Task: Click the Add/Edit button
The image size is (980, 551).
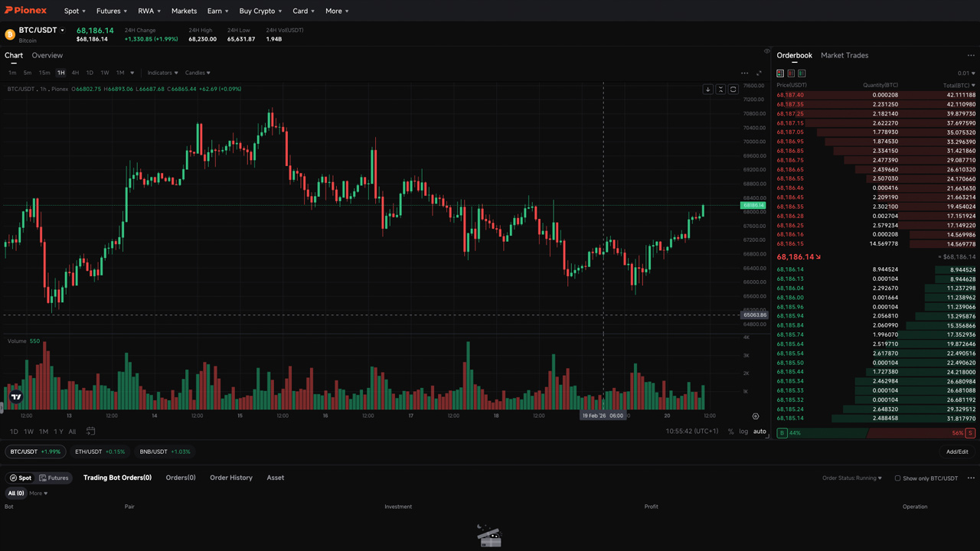Action: click(x=957, y=452)
